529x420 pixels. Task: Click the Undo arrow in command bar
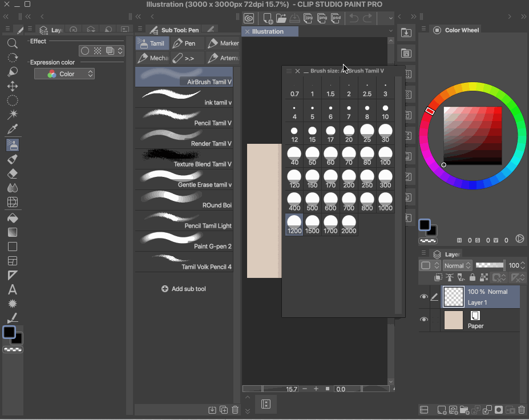click(354, 18)
